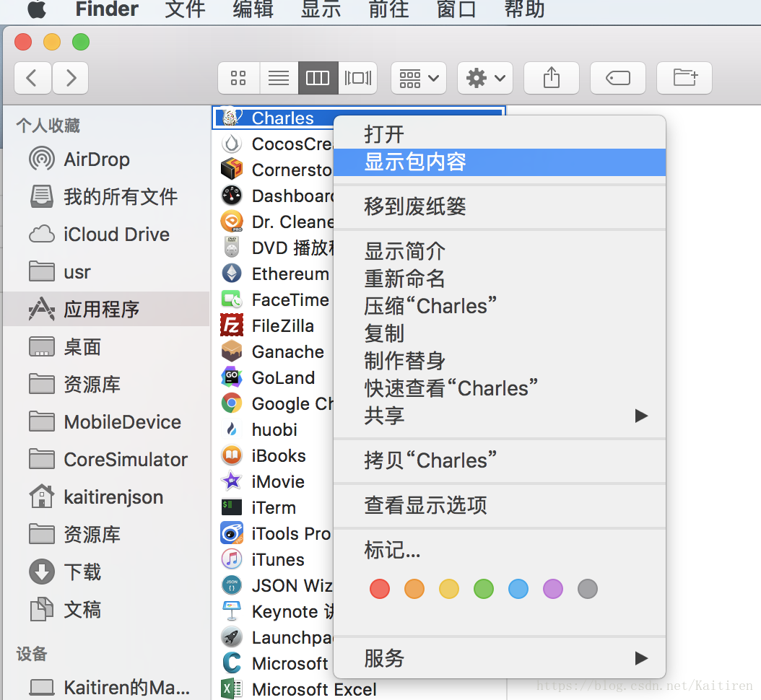Switch to list view
The width and height of the screenshot is (761, 700).
coord(279,78)
